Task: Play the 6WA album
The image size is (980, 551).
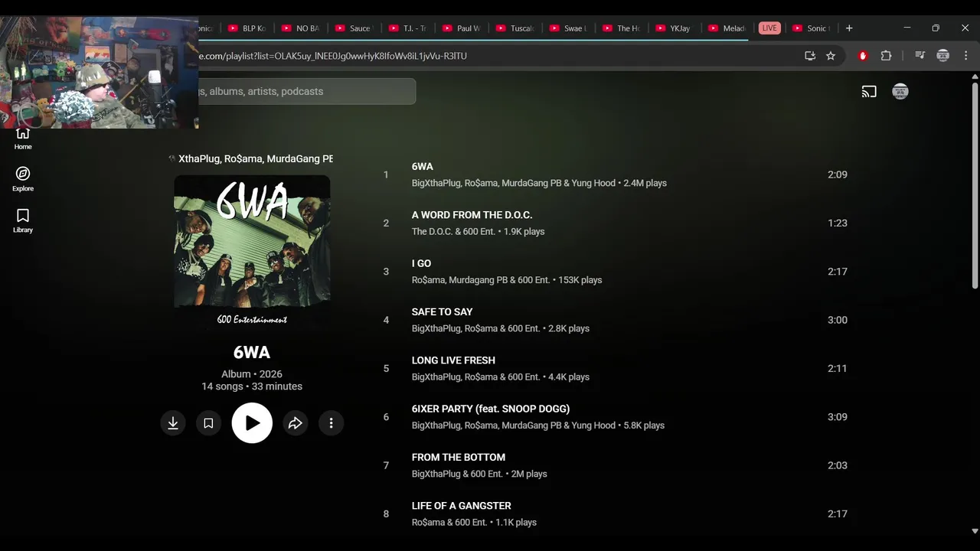Action: 252,423
